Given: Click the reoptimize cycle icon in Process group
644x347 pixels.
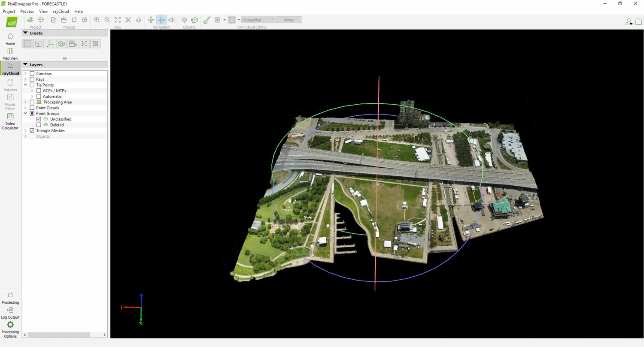Looking at the screenshot, I should point(74,20).
